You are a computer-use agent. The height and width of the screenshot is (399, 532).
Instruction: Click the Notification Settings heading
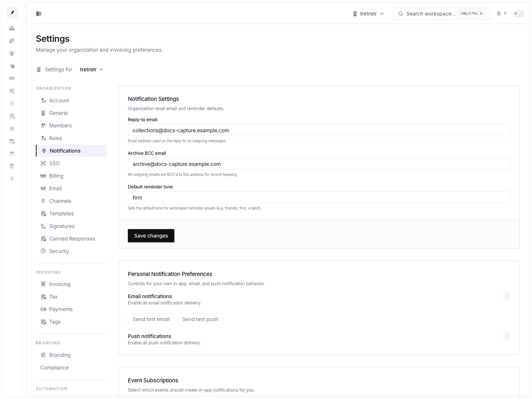[x=153, y=99]
